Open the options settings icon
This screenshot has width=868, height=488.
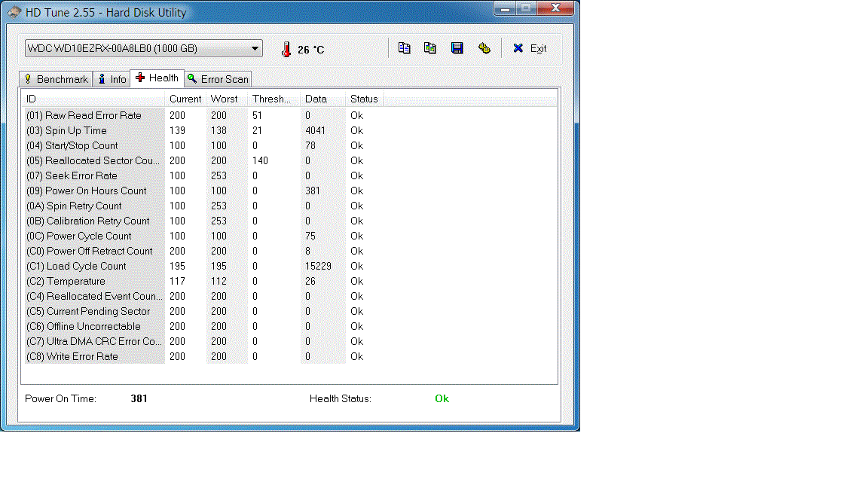tap(484, 48)
